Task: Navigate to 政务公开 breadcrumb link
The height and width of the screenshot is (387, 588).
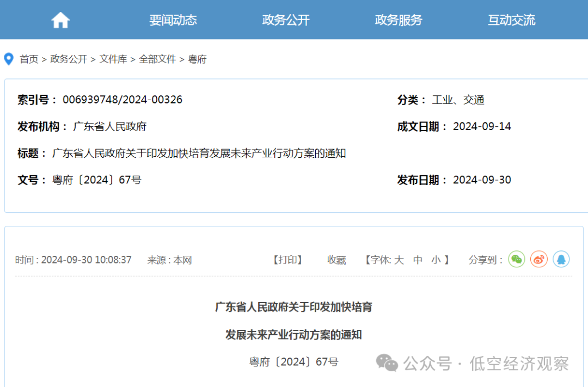Action: click(x=69, y=59)
